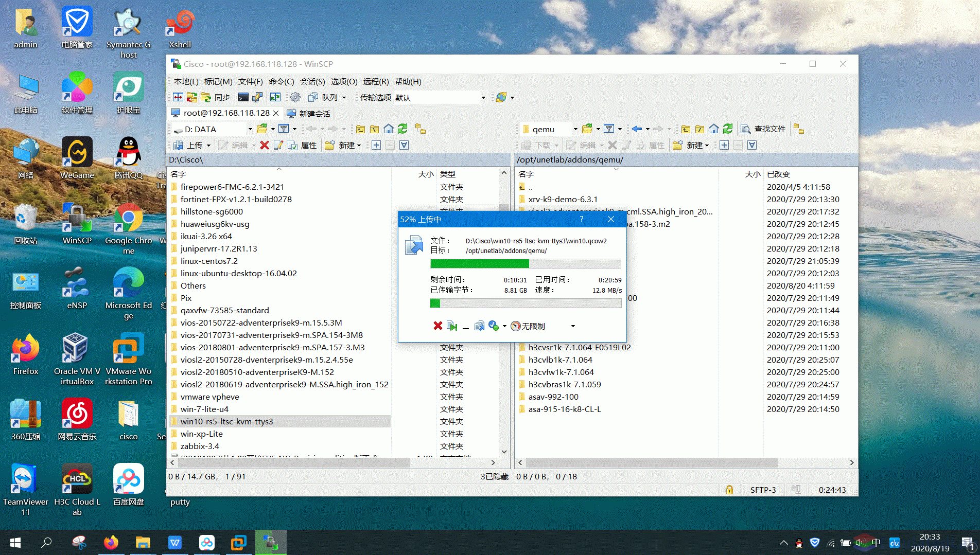Select xrv-k9-demo-6.3.1 remote folder
The width and height of the screenshot is (980, 555).
(x=563, y=199)
